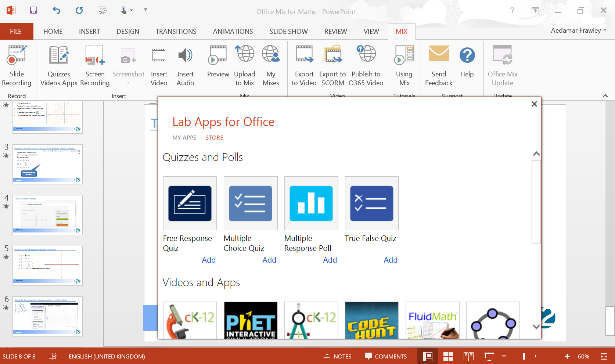Add the Free Response Quiz

(209, 260)
